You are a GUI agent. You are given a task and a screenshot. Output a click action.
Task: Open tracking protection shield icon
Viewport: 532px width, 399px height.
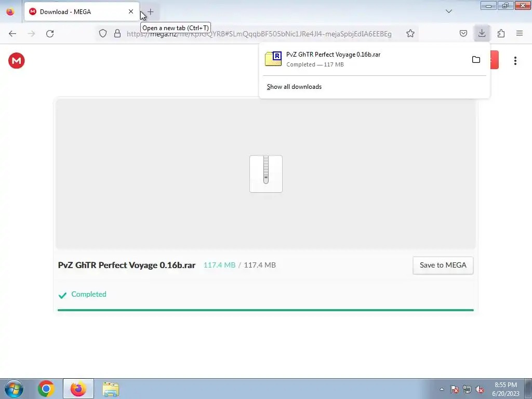pos(103,33)
